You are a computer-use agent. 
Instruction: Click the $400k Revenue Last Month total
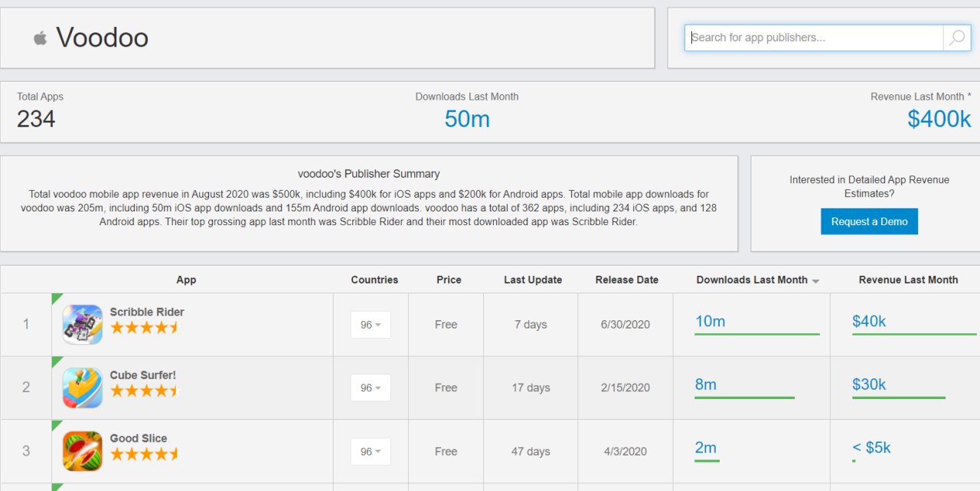pyautogui.click(x=939, y=119)
